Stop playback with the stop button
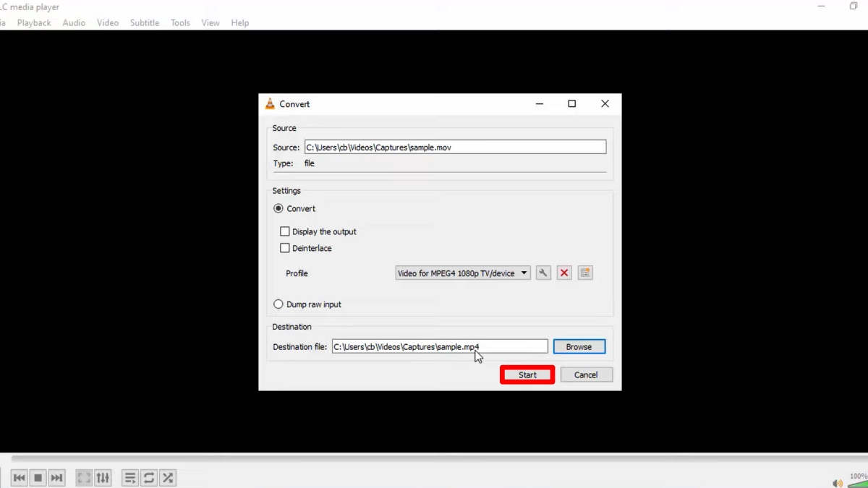The width and height of the screenshot is (868, 488). coord(38,478)
